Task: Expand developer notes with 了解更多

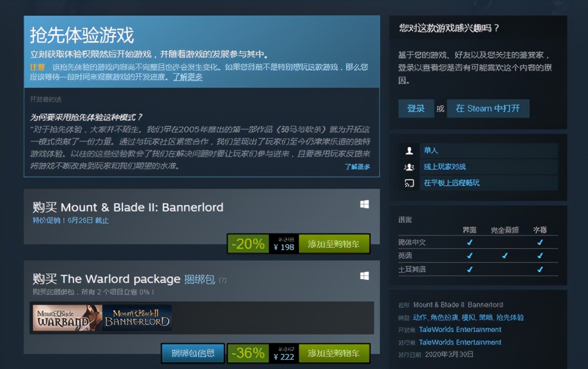Action: pos(357,167)
